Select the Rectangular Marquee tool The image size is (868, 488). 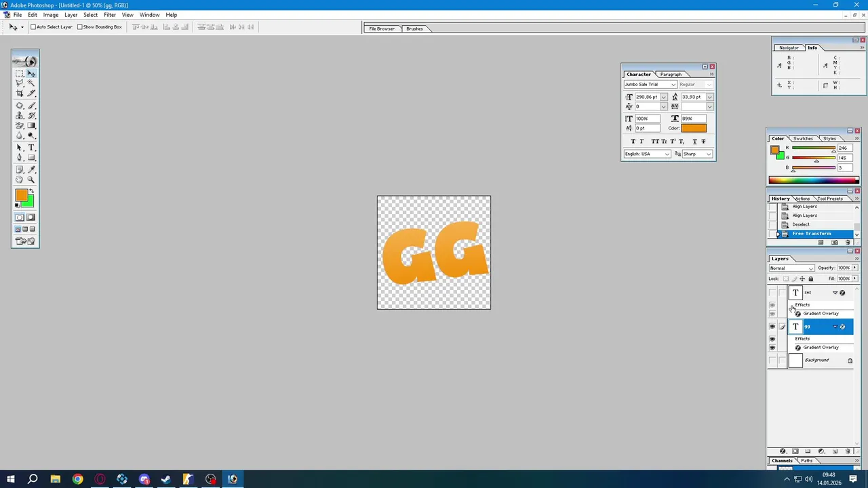click(x=19, y=73)
